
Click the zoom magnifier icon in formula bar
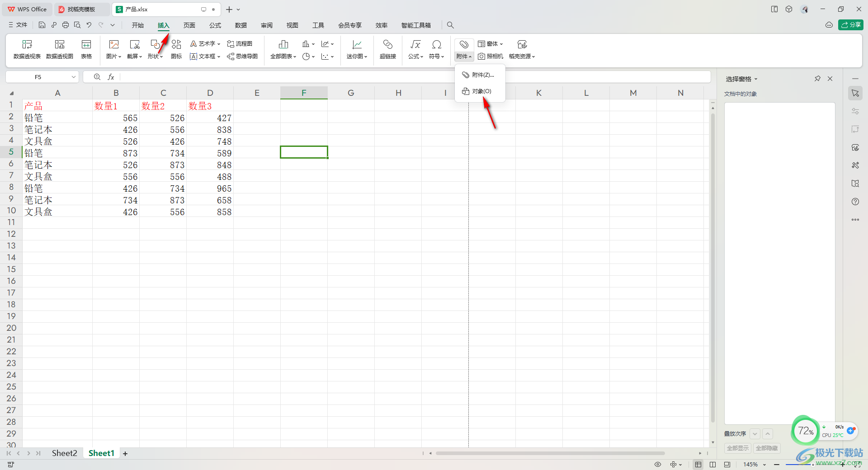click(97, 77)
